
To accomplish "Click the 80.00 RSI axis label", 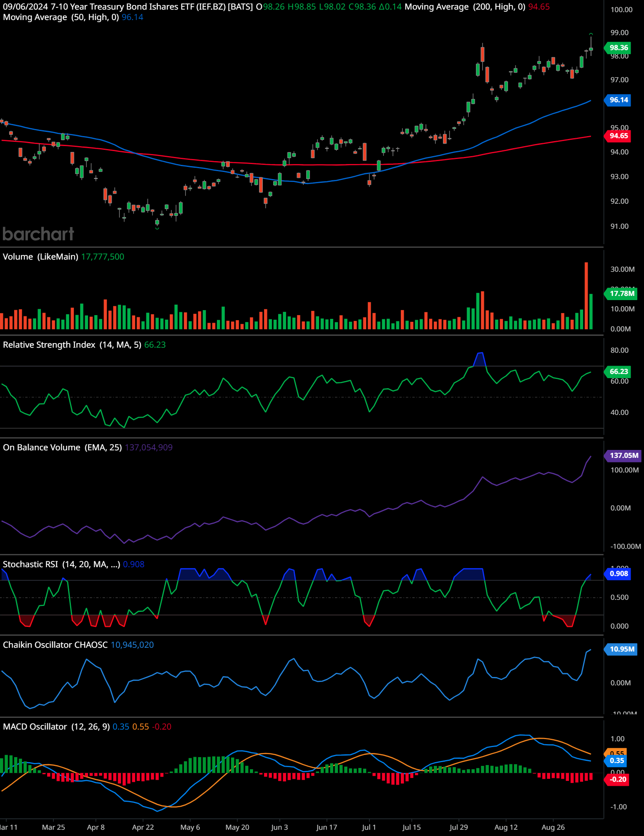I will (619, 350).
